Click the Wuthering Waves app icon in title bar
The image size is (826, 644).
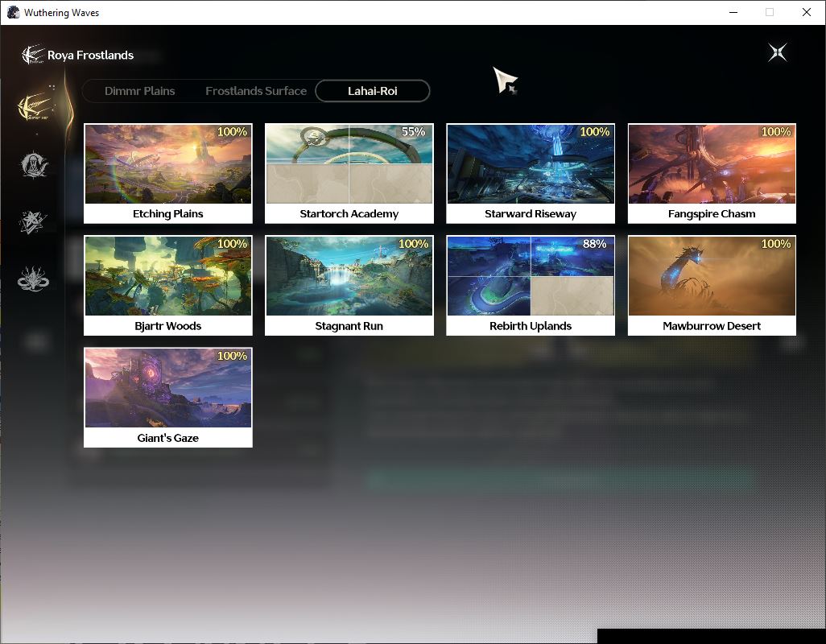tap(13, 12)
